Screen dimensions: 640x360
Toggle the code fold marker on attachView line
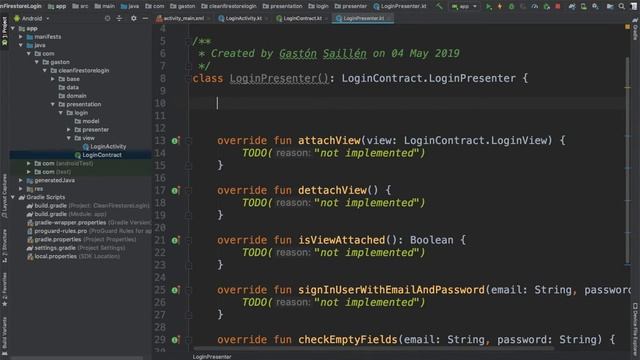click(189, 141)
